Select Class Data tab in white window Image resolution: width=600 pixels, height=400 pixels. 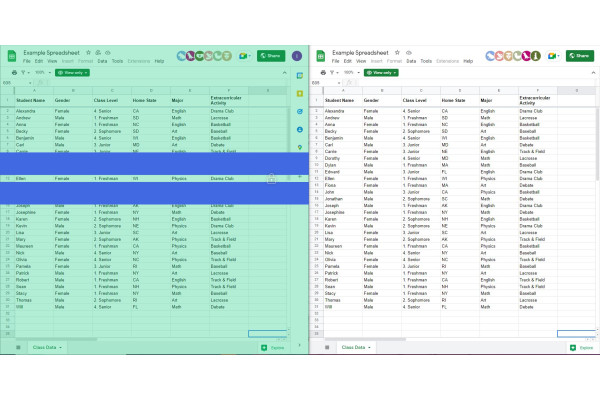point(355,347)
